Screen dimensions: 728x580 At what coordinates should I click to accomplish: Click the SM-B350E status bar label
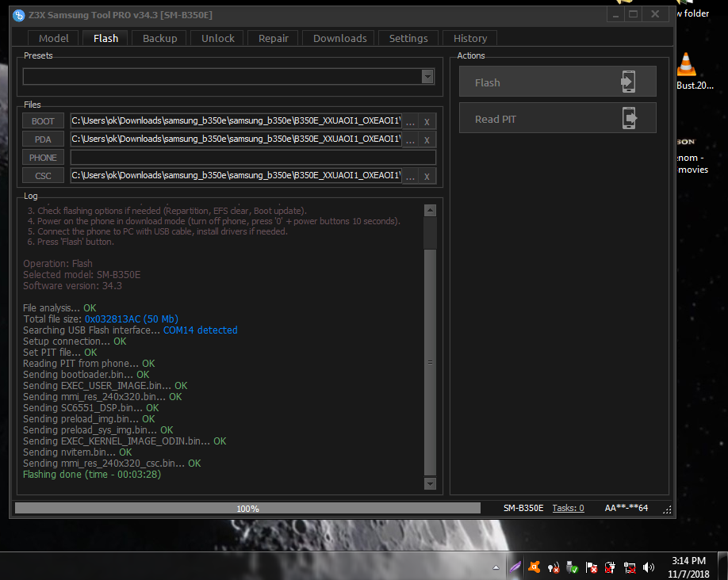coord(523,508)
